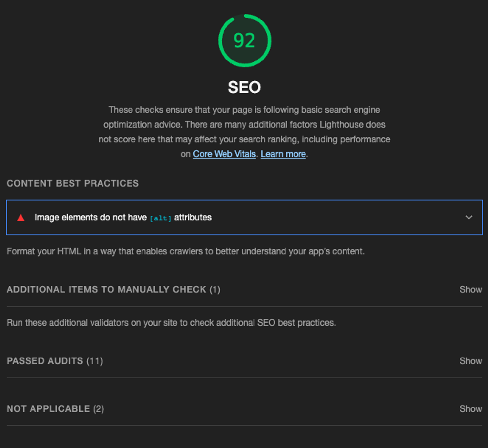Open the Core Web Vitals link
Viewport: 488px width, 448px height.
(x=224, y=154)
